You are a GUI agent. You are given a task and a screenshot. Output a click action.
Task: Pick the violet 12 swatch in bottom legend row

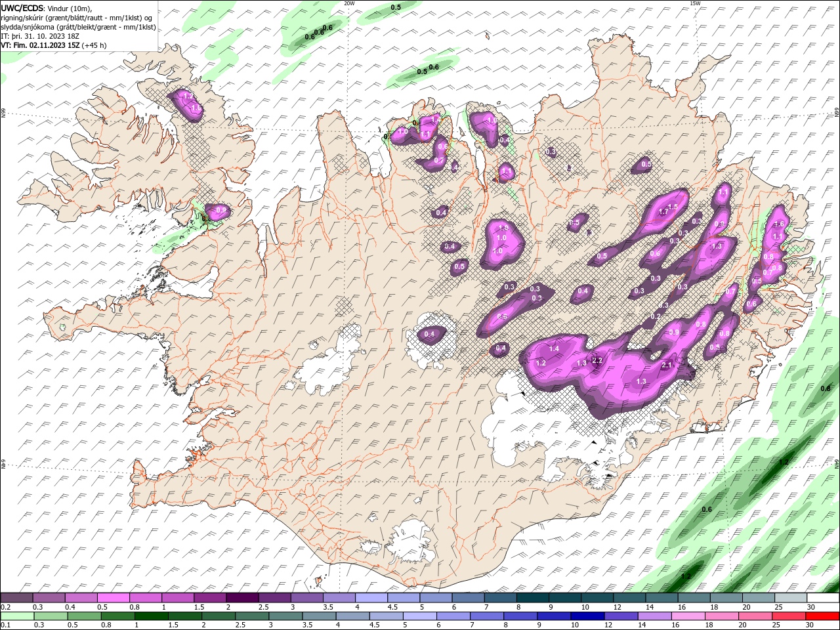(621, 616)
